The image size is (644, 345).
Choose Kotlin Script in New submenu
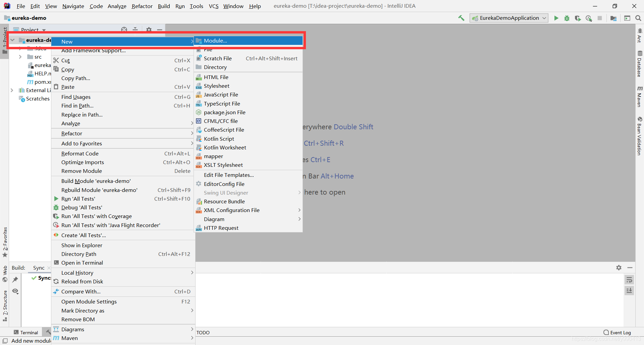(249, 139)
